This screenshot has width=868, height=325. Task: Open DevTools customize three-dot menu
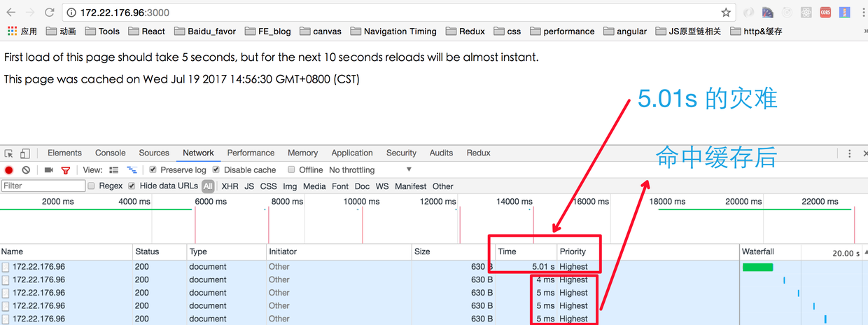850,153
